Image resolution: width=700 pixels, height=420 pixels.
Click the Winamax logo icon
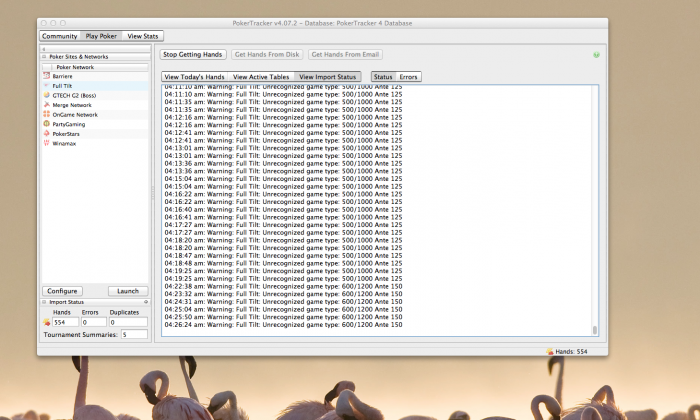coord(46,143)
